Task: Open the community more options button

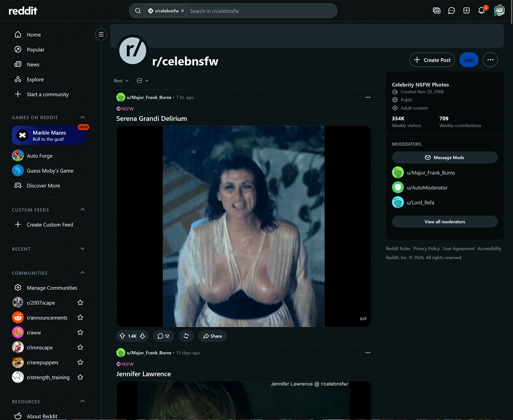Action: coord(490,60)
